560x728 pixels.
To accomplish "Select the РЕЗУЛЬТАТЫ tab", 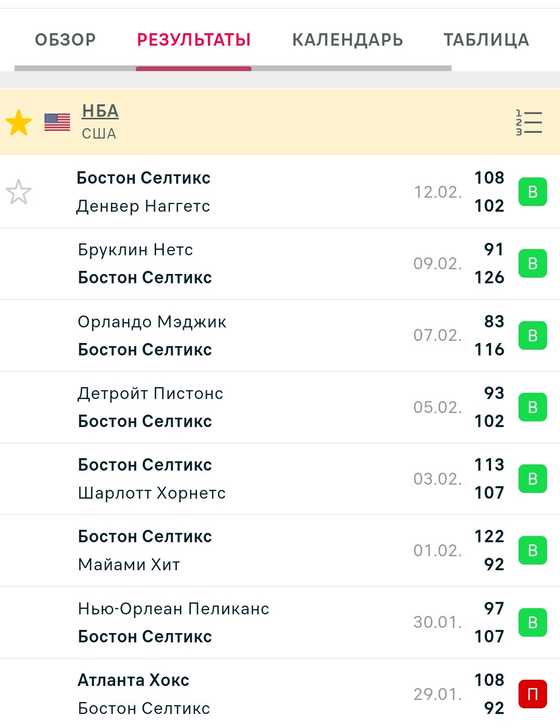I will [x=194, y=40].
